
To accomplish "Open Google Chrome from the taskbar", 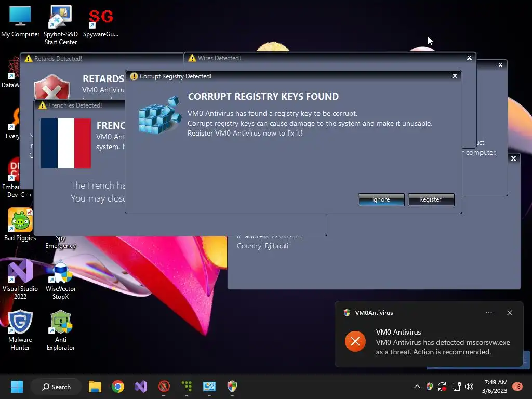I will click(x=118, y=387).
